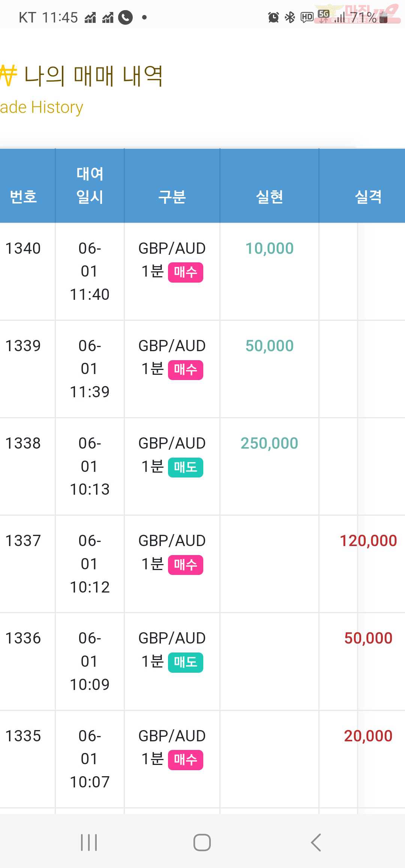Select the 대여 일시 column header

[90, 185]
